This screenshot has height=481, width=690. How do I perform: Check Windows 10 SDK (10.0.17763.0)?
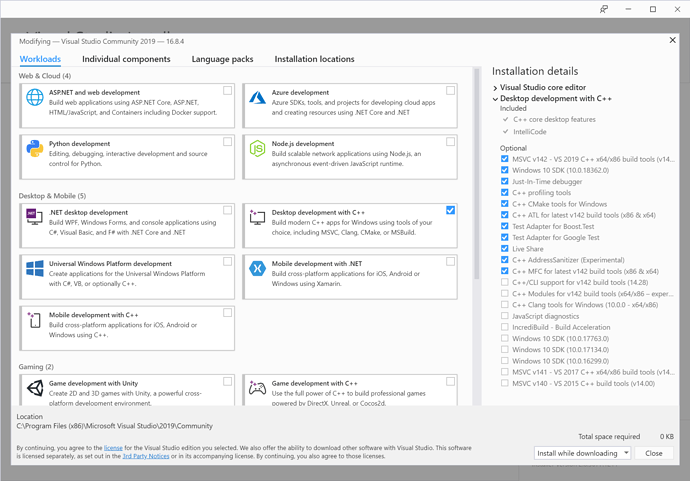504,338
